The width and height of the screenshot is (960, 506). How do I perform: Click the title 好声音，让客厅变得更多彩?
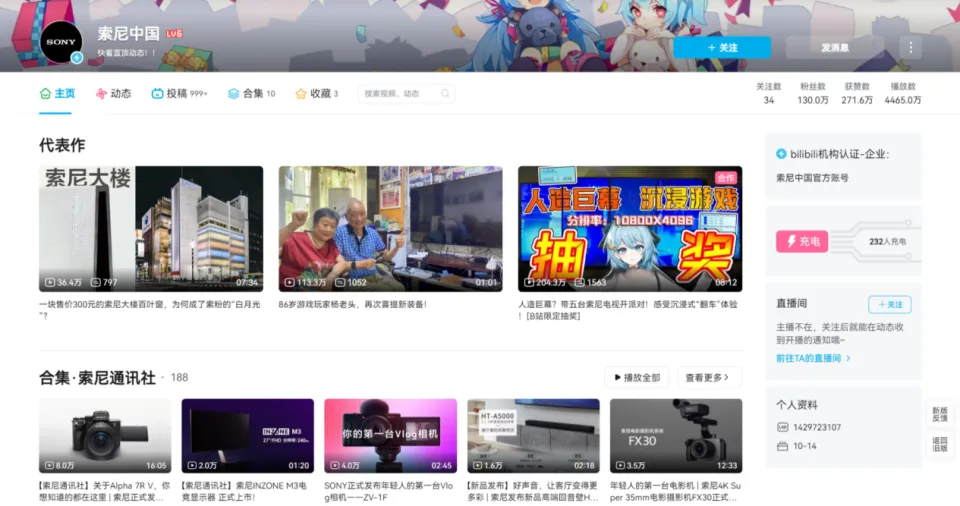point(533,491)
